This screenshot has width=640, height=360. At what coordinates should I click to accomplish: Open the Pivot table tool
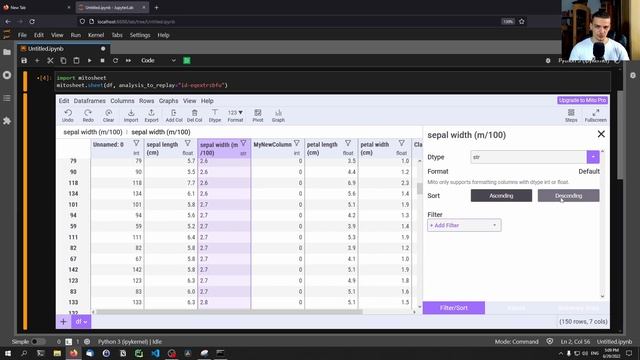pyautogui.click(x=258, y=116)
